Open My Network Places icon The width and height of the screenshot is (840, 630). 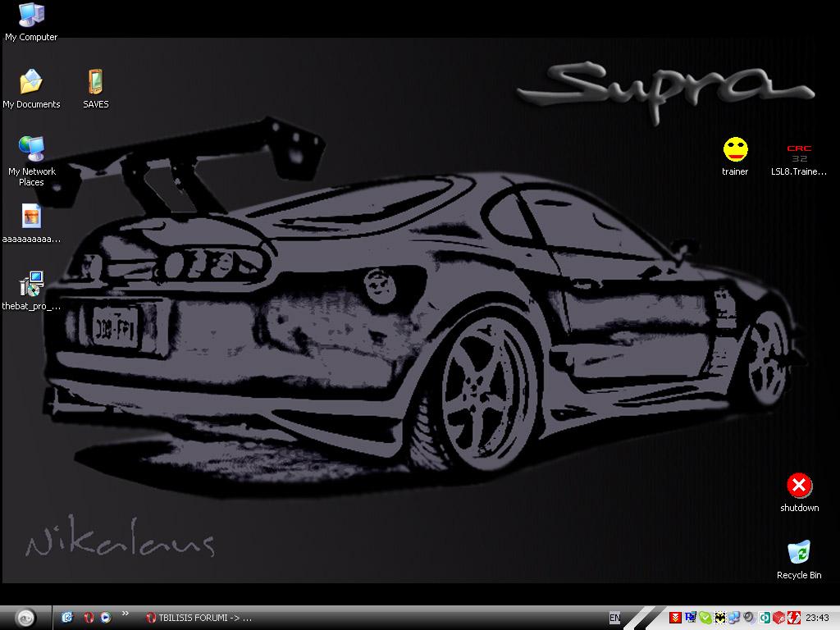pyautogui.click(x=32, y=161)
